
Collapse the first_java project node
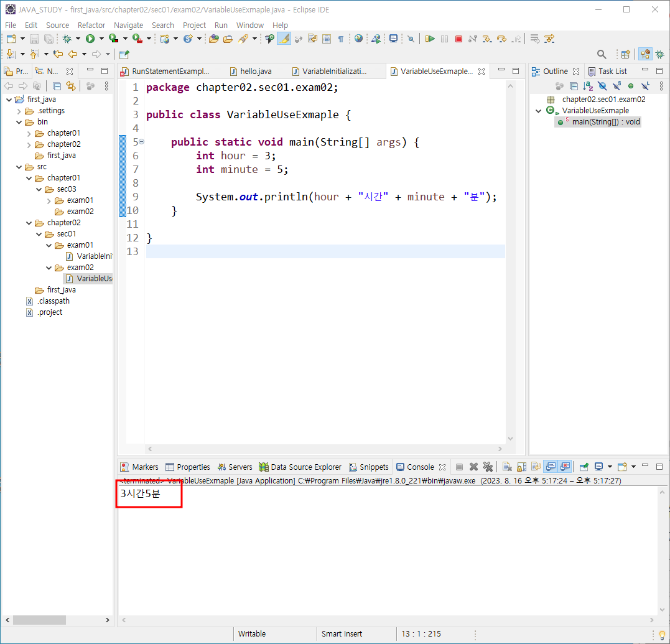coord(9,100)
